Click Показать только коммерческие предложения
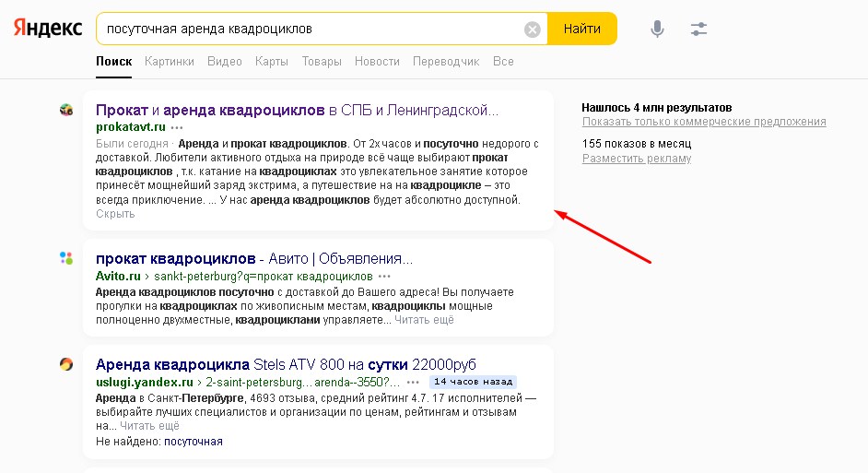 tap(704, 122)
